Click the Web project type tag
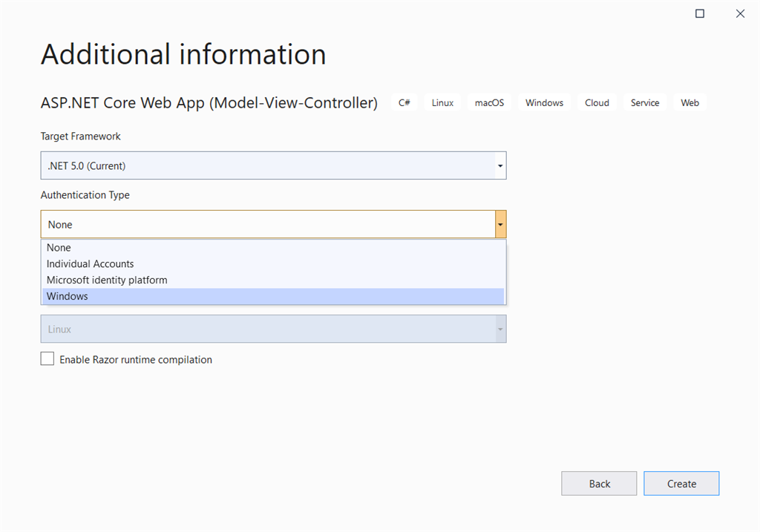Screen dimensions: 760x532 coord(690,103)
